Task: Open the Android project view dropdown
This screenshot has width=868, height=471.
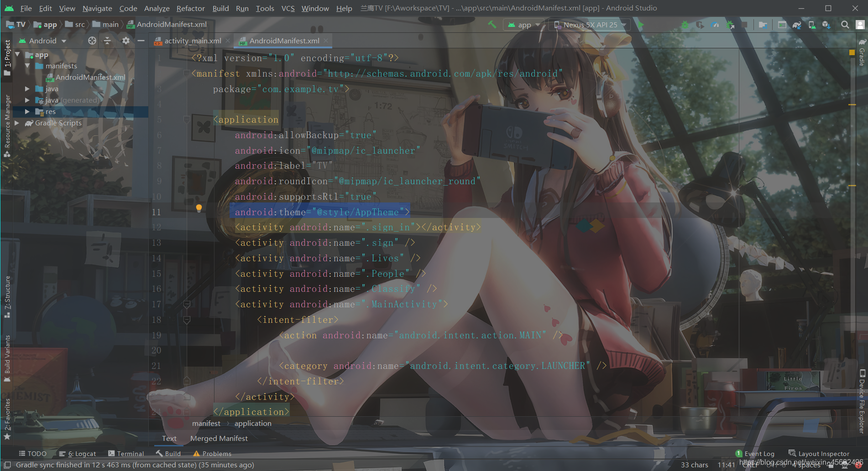Action: coord(42,41)
